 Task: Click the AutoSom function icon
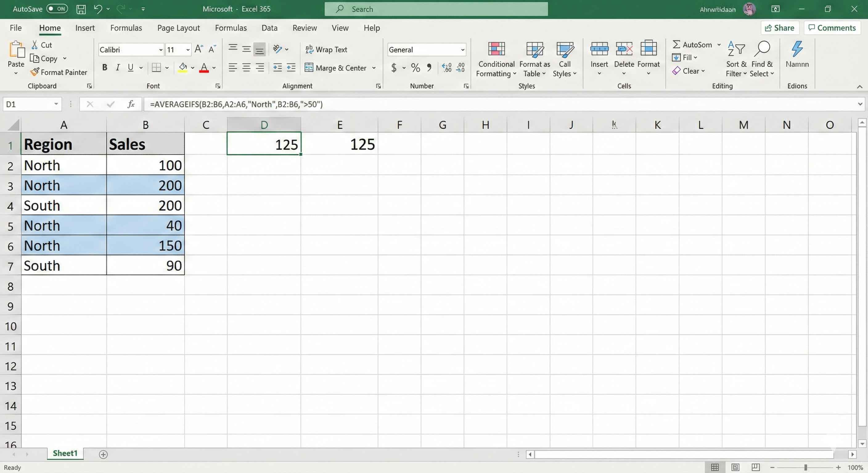(676, 44)
